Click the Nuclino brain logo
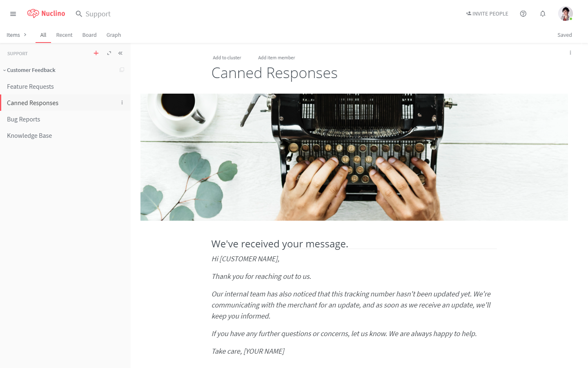This screenshot has width=588, height=368. coord(46,13)
